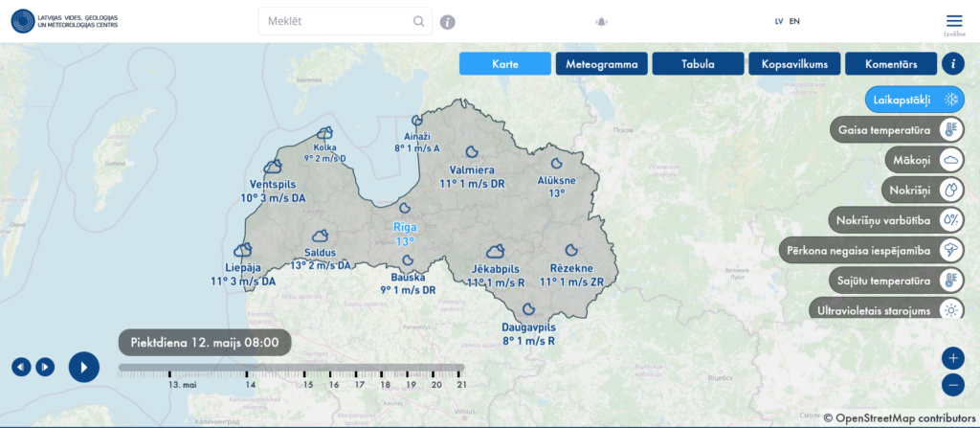Toggle the Laikapstākļi map layer
Screen dimensions: 980x428
point(915,100)
